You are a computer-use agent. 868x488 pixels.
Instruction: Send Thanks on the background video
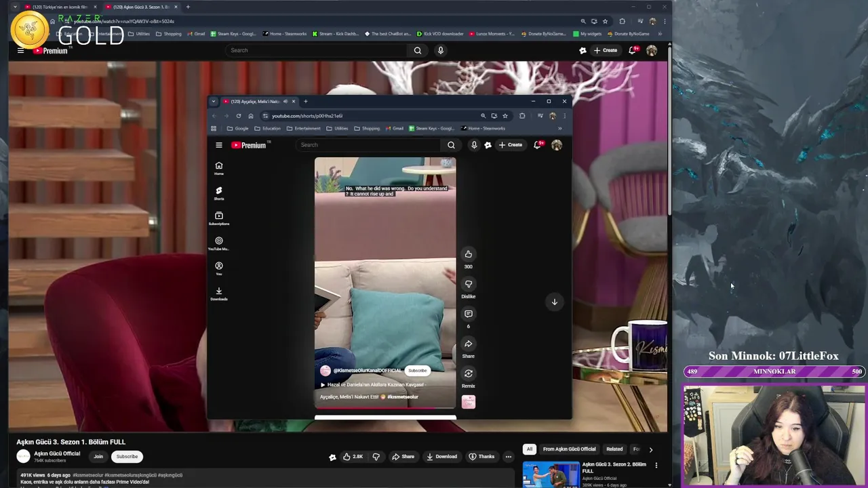point(481,457)
